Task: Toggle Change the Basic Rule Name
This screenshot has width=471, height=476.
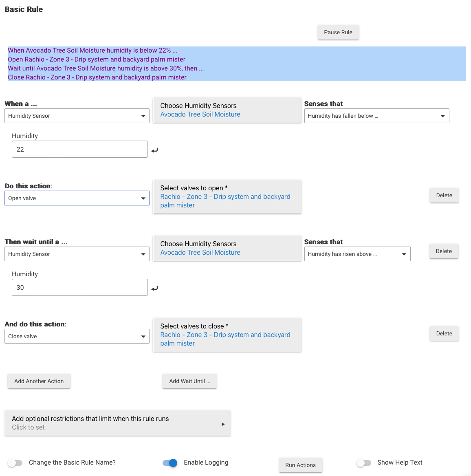Action: point(15,463)
